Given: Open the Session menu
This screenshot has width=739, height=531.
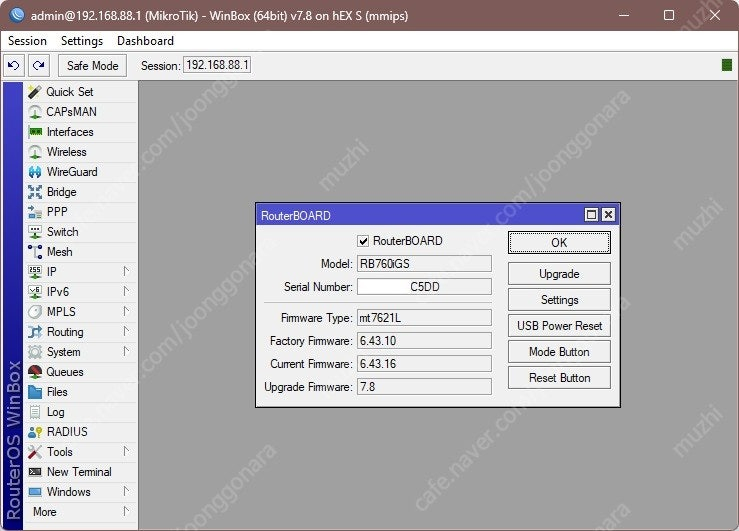Looking at the screenshot, I should point(27,41).
